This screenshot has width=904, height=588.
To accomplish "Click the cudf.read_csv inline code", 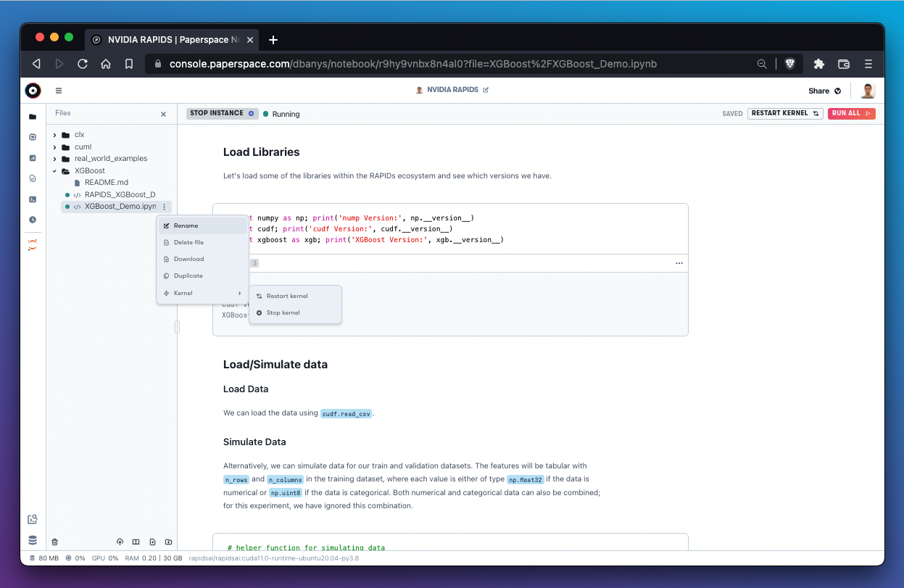I will (x=347, y=413).
